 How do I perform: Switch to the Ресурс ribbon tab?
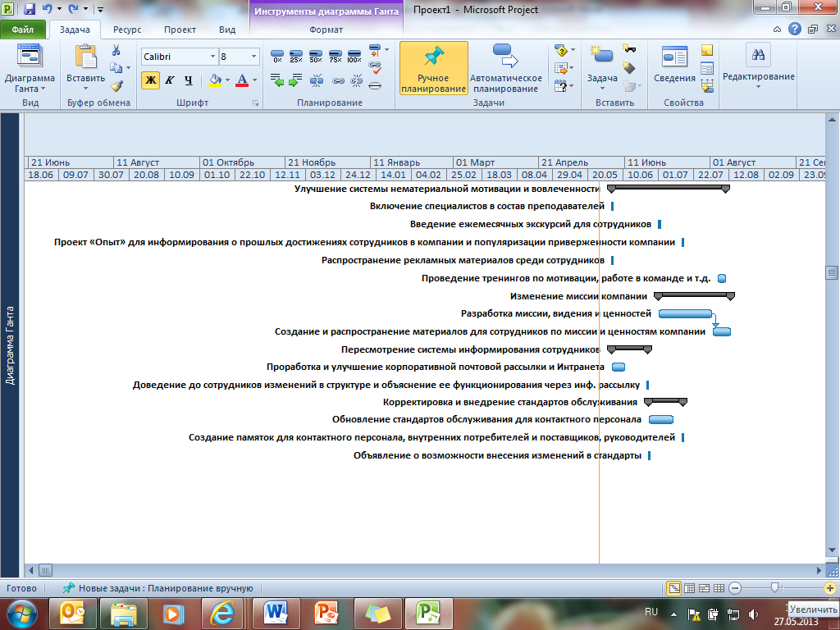click(x=127, y=29)
